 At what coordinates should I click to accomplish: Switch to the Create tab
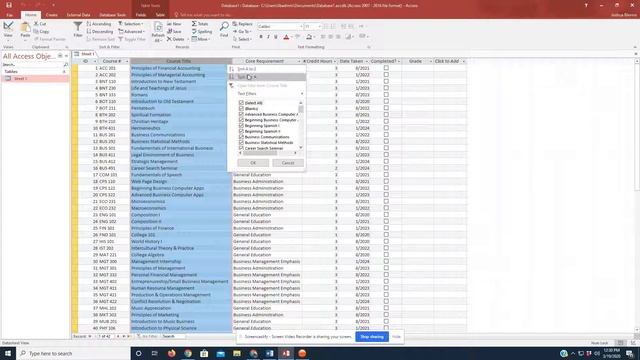[51, 15]
